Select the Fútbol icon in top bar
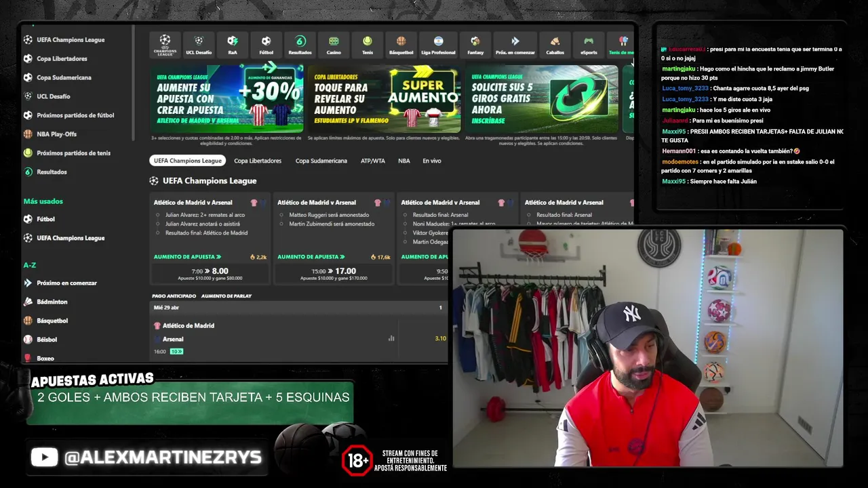 pos(267,45)
